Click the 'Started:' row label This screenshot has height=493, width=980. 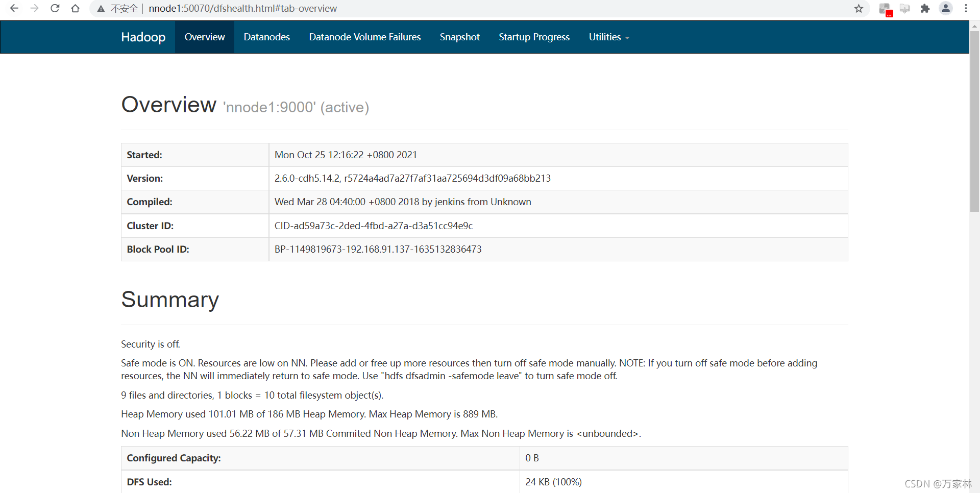[144, 155]
